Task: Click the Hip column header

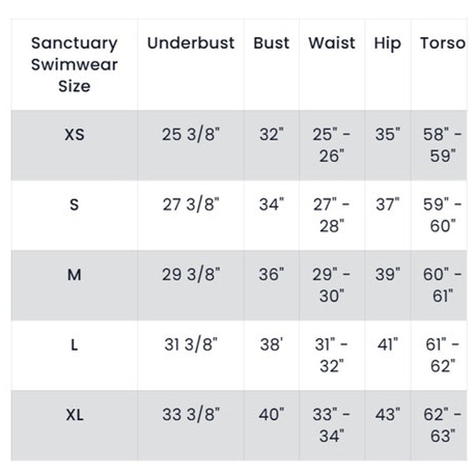Action: coord(387,43)
